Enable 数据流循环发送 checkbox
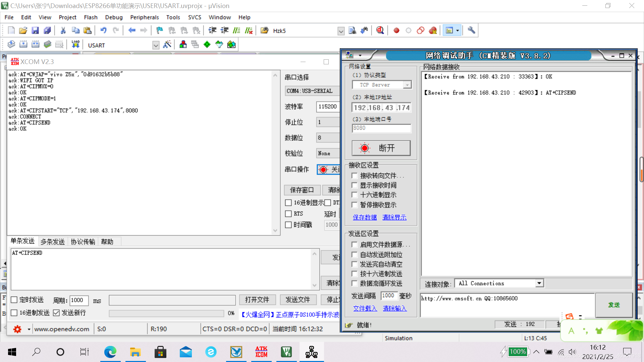 [355, 284]
